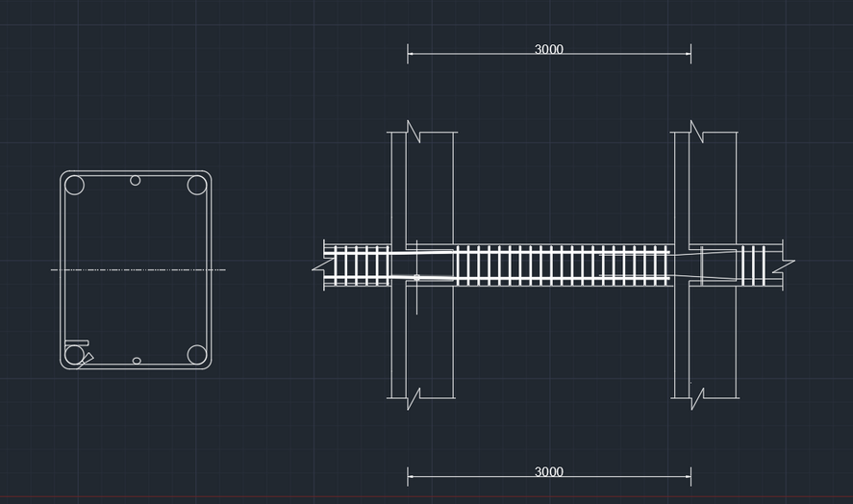Pick the small top-middle rebar circle in section

coord(136,180)
